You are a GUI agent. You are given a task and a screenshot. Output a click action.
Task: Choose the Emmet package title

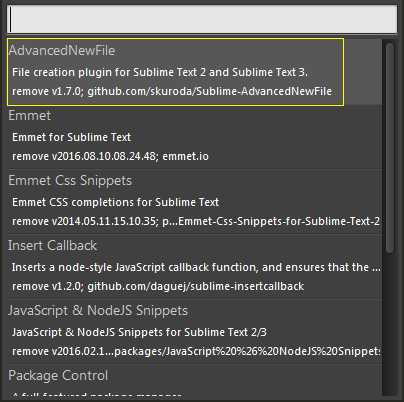[30, 115]
